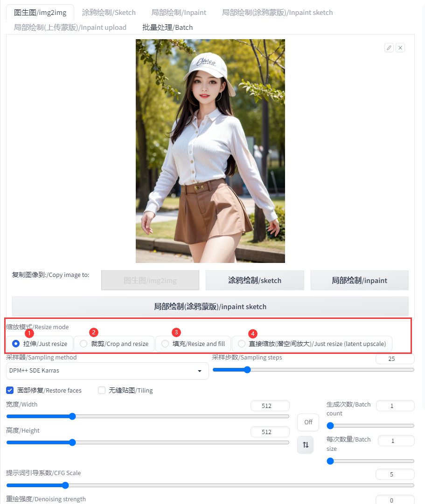This screenshot has width=425, height=504.
Task: Click the pencil edit icon on image
Action: coord(389,48)
